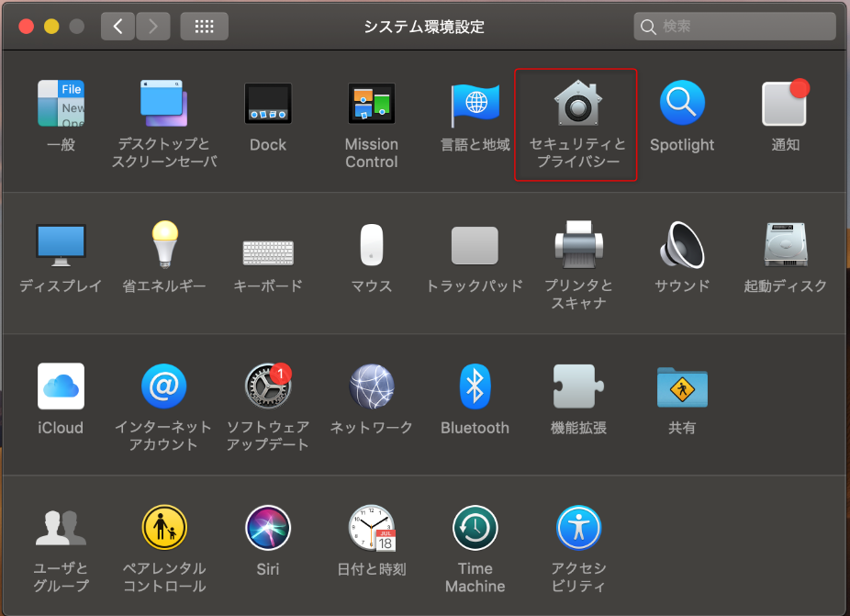Viewport: 850px width, 616px height.
Task: Minimize the window using the yellow button
Action: (x=51, y=26)
